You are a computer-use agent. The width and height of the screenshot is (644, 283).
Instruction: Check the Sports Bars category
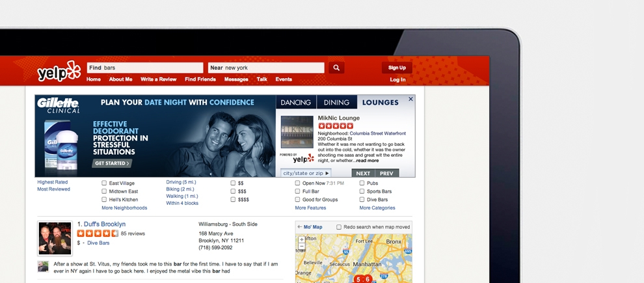point(362,191)
